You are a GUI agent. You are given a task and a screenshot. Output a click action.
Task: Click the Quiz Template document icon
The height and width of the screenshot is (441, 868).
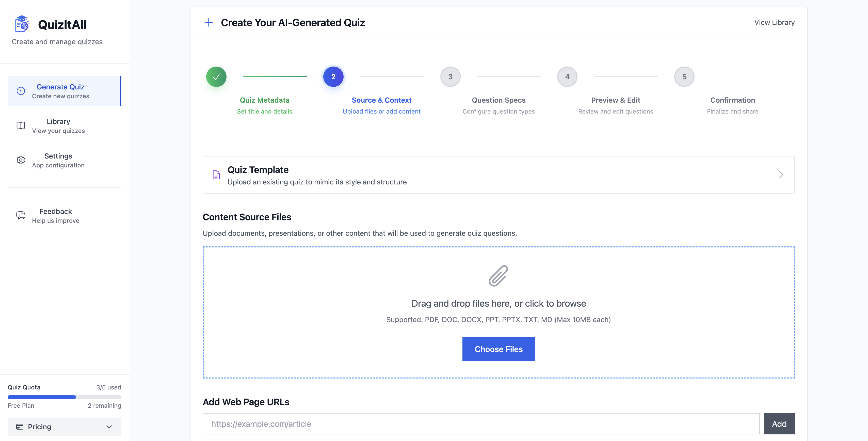tap(216, 175)
